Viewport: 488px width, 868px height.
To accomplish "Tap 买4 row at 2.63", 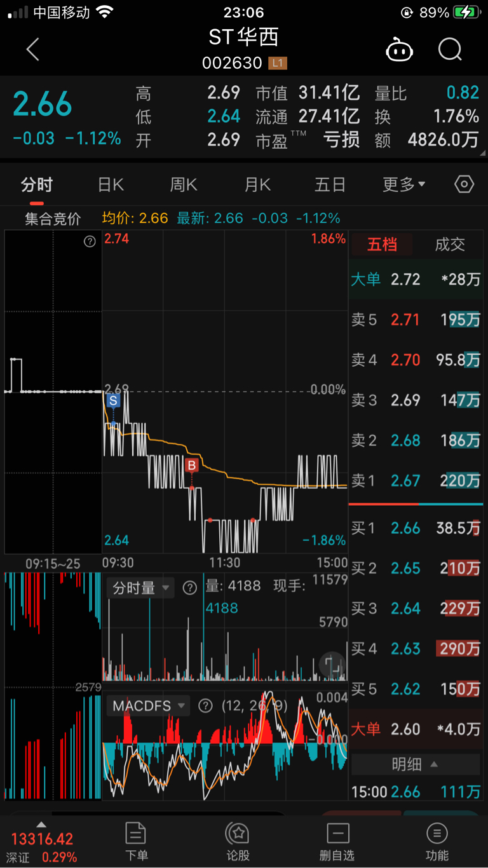I will click(416, 649).
